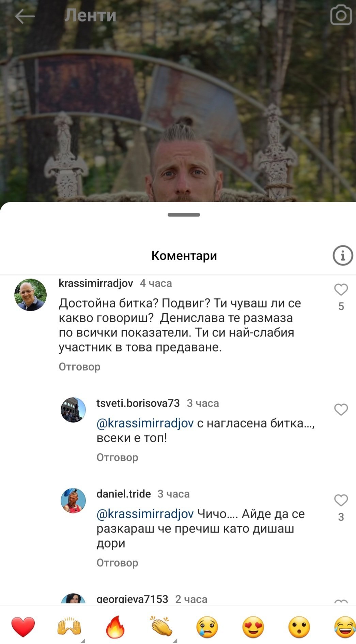Viewport: 356px width, 644px height.
Task: Like tsveti.borisova73's reply with the heart
Action: tap(341, 409)
